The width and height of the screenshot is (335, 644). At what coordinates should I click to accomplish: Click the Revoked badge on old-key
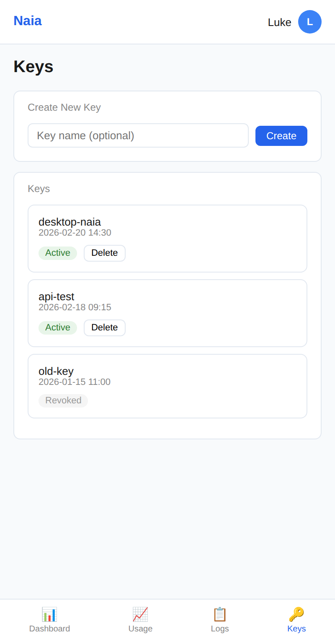tap(63, 400)
